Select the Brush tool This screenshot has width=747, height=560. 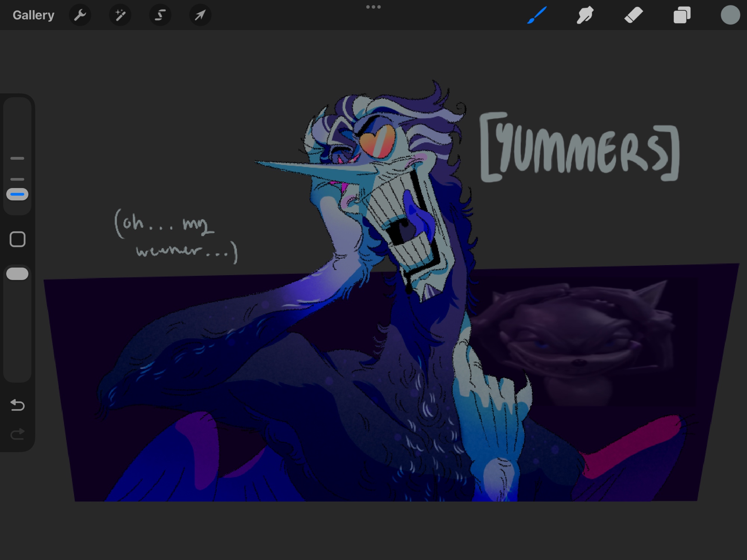[537, 15]
